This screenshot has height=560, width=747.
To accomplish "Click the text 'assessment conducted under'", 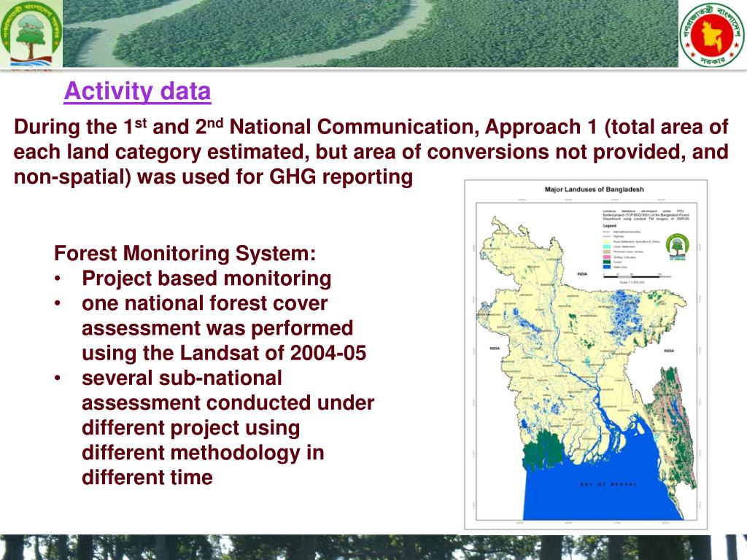I will click(228, 402).
